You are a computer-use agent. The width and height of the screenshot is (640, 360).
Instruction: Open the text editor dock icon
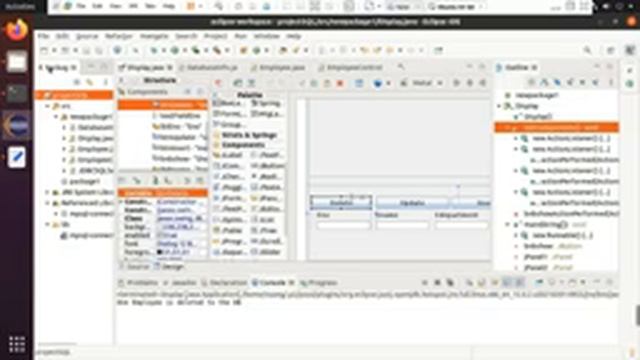(x=17, y=157)
